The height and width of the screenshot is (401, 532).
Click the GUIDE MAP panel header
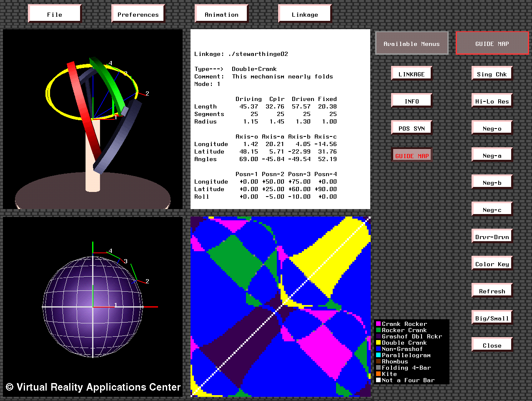coord(492,43)
